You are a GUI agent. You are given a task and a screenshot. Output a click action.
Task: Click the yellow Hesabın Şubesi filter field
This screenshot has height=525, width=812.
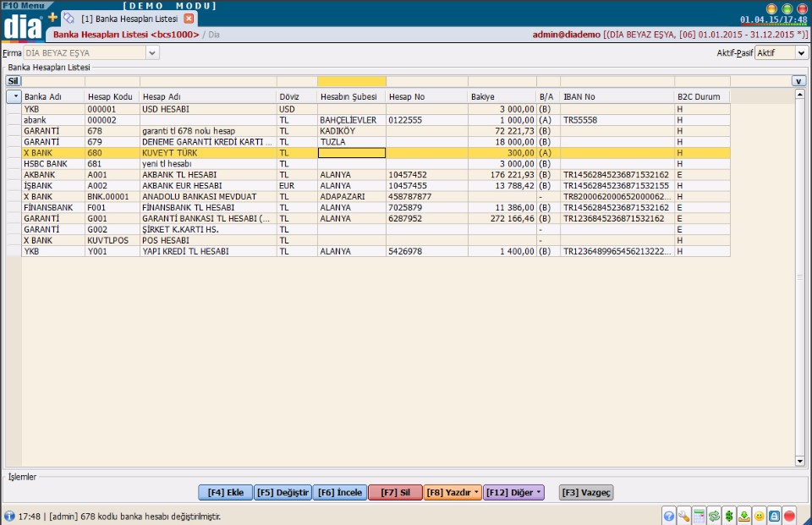(x=351, y=81)
